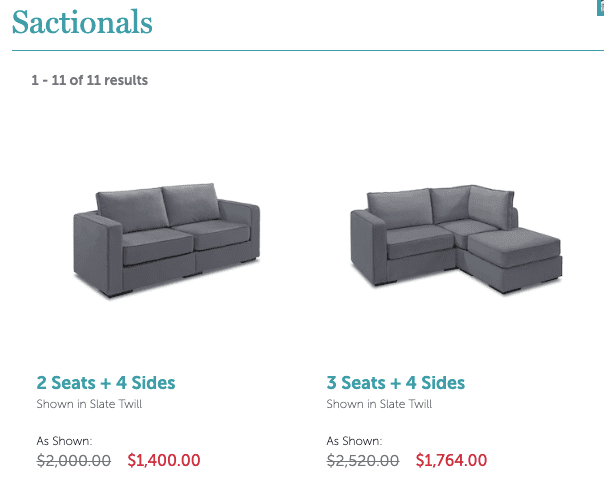Select Shown in Slate Twill under 3 Seats
This screenshot has height=490, width=604.
[x=379, y=404]
